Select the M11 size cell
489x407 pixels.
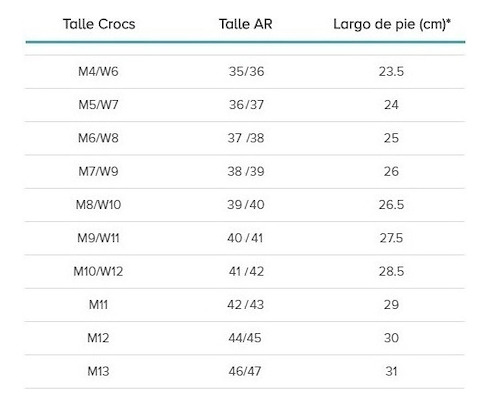98,305
